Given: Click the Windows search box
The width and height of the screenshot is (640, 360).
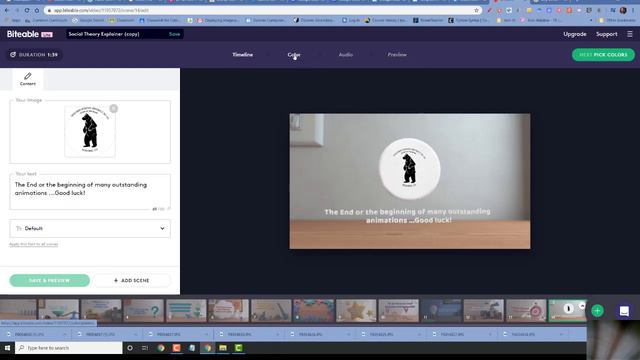Looking at the screenshot, I should coord(69,348).
